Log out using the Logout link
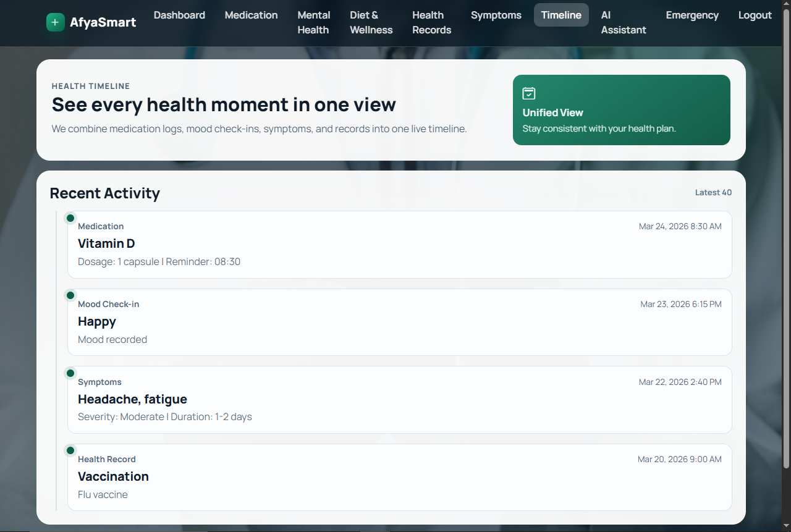The image size is (791, 532). [755, 15]
